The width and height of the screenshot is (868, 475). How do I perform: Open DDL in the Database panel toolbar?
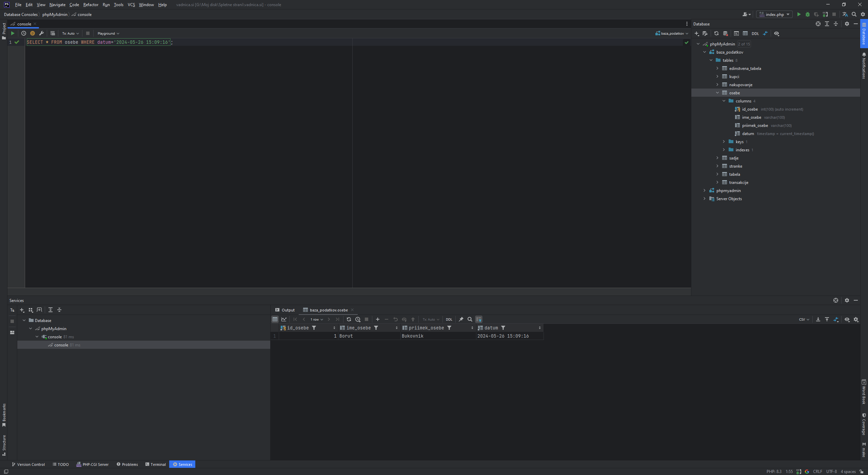[755, 34]
